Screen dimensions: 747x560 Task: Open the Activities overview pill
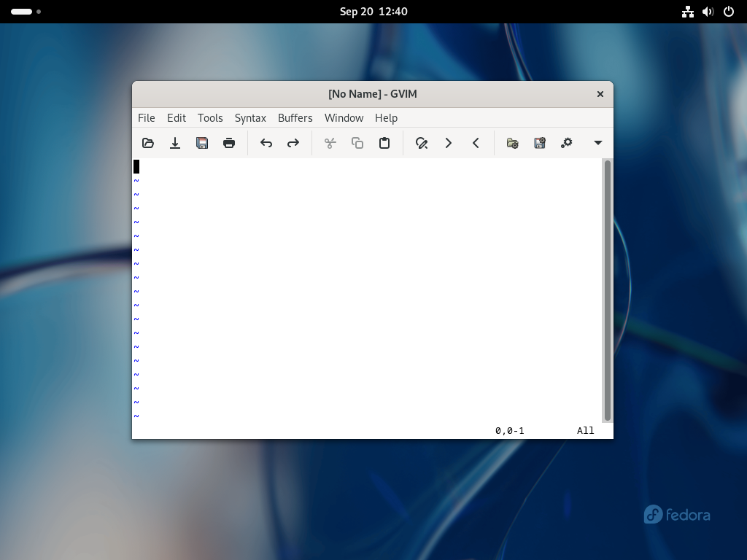click(x=26, y=12)
